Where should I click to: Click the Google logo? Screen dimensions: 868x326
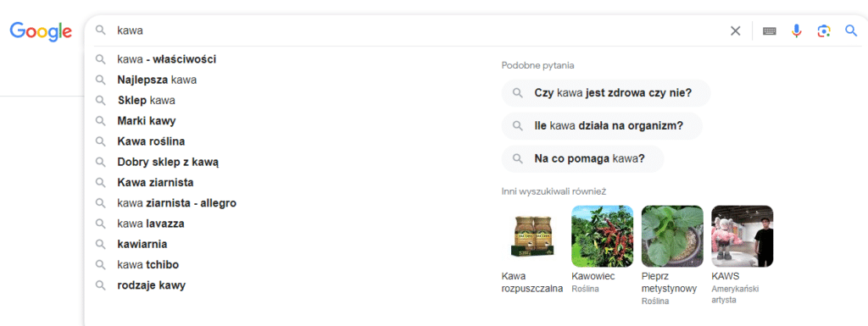tap(41, 31)
